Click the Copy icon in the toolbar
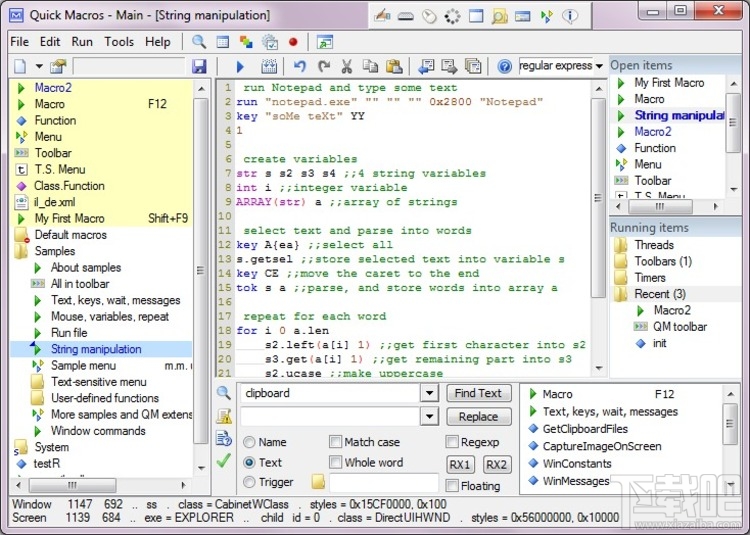 click(370, 66)
